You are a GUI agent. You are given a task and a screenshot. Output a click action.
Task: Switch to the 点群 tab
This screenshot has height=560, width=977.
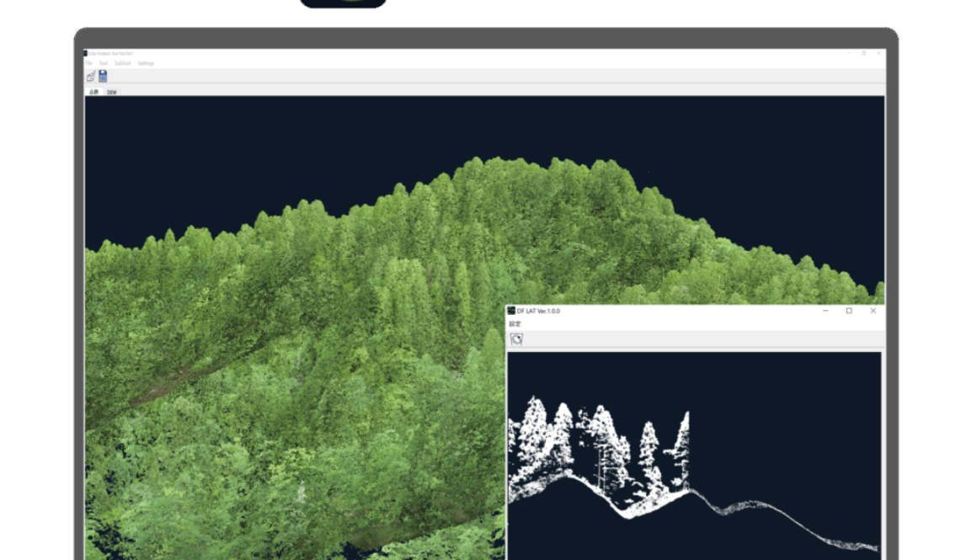[x=93, y=92]
